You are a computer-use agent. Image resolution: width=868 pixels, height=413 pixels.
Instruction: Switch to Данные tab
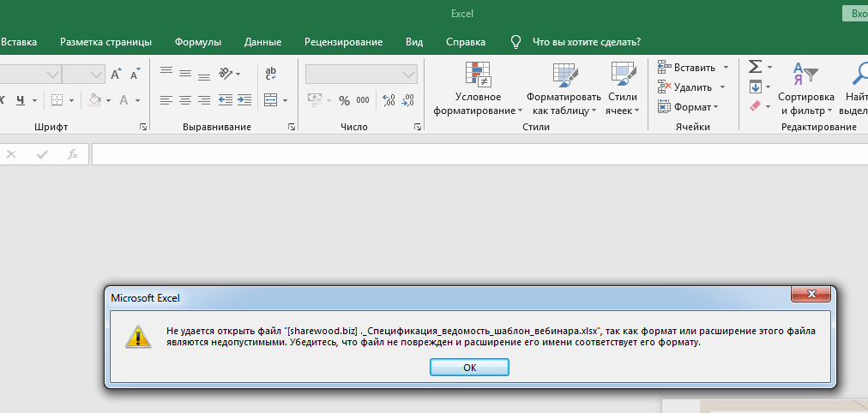coord(263,42)
